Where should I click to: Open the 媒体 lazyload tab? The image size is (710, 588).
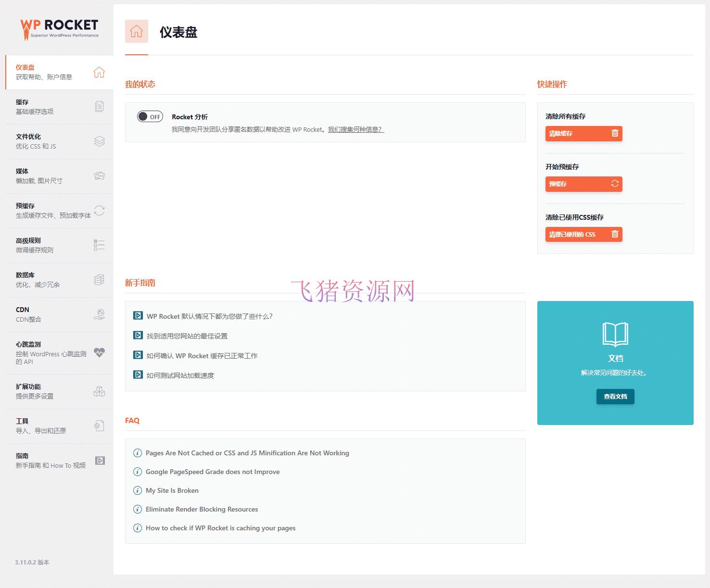pyautogui.click(x=59, y=176)
